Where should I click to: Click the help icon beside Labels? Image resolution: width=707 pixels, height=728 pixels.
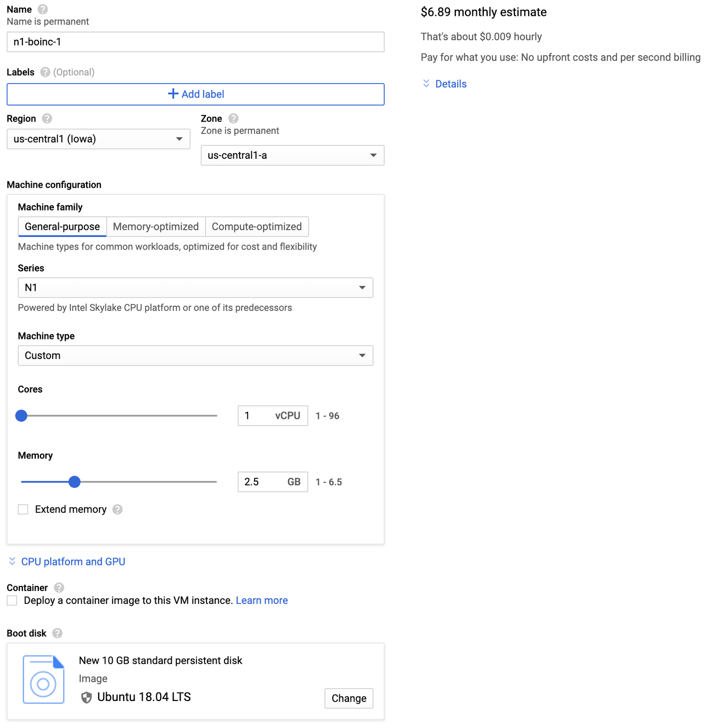pyautogui.click(x=45, y=72)
